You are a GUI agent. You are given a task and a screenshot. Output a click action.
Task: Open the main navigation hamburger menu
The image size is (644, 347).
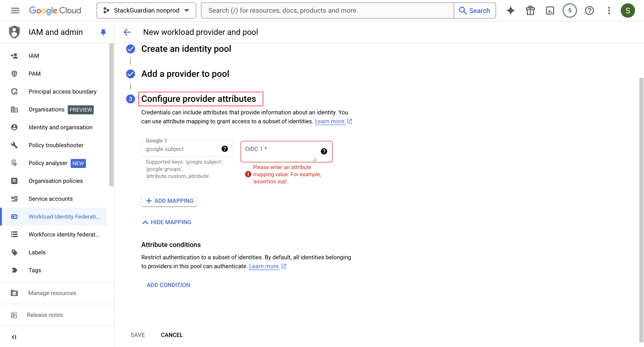15,10
